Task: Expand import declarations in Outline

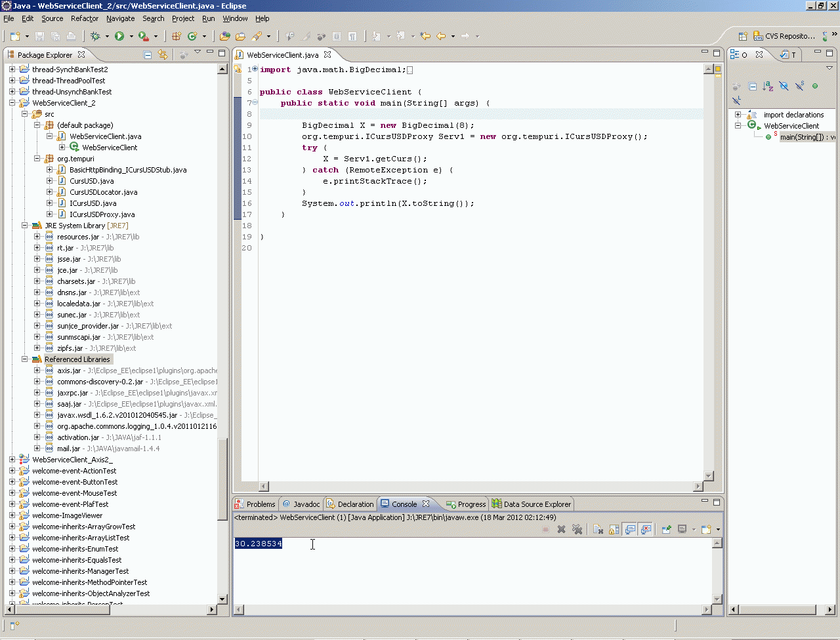Action: pos(738,115)
